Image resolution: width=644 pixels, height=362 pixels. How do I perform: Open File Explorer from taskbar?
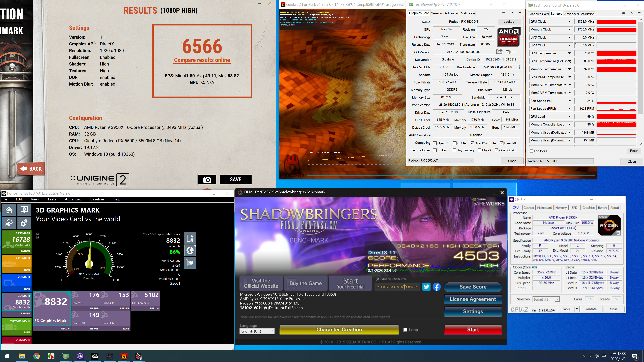pos(22,356)
